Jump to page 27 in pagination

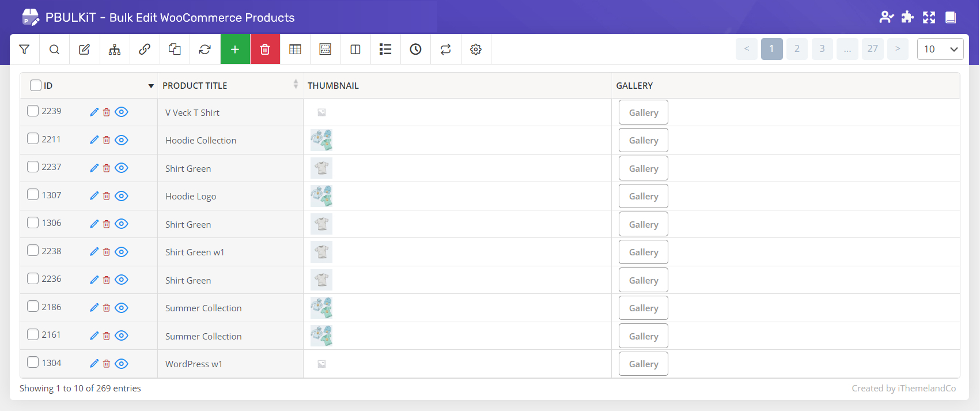point(872,49)
